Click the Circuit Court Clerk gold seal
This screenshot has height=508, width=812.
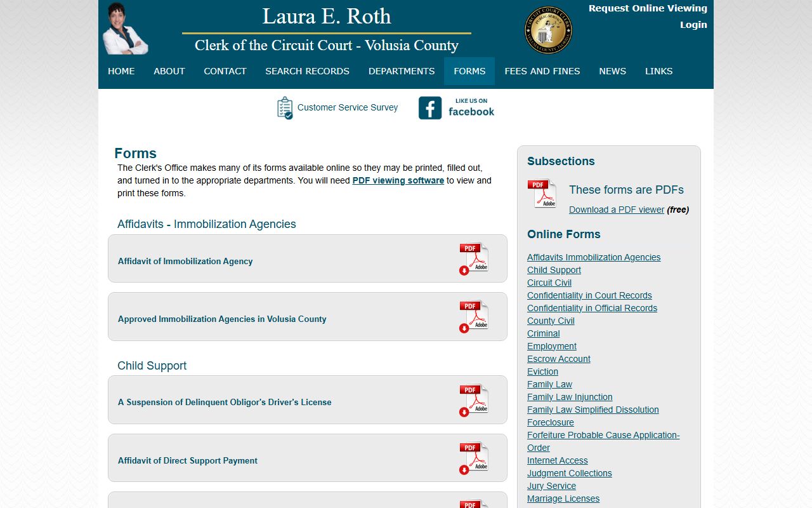tap(549, 30)
